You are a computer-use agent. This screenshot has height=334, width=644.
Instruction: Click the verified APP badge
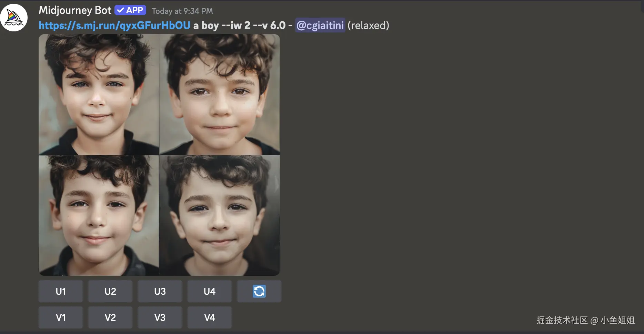(x=130, y=10)
